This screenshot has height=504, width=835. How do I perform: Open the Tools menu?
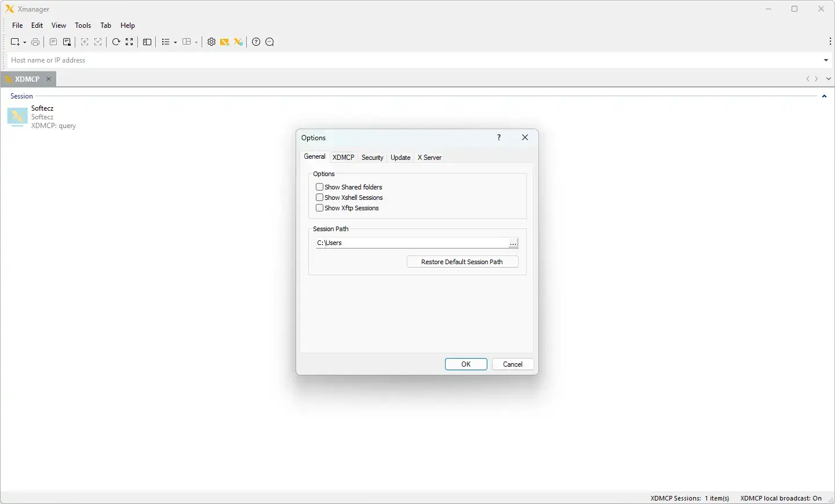pos(83,25)
